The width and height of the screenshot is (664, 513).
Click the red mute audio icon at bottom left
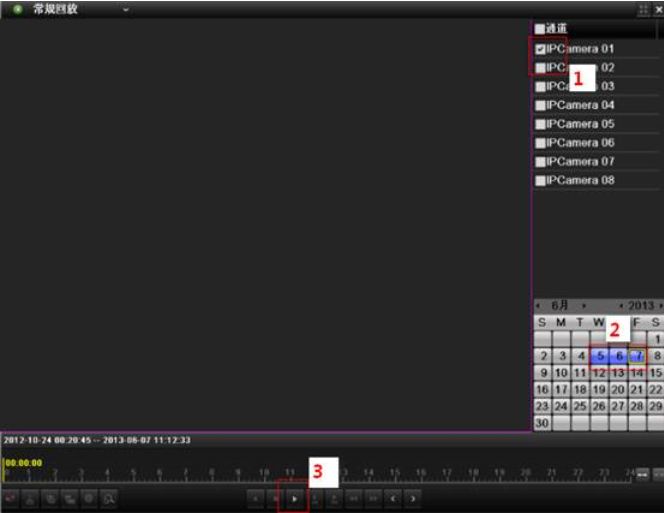point(11,497)
